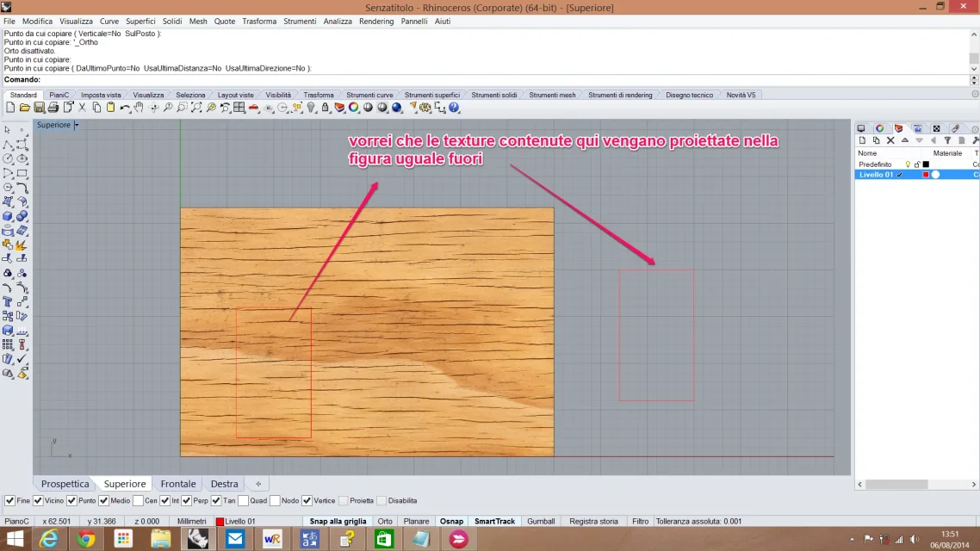Open the Superfici menu
The height and width of the screenshot is (551, 980).
click(x=140, y=22)
